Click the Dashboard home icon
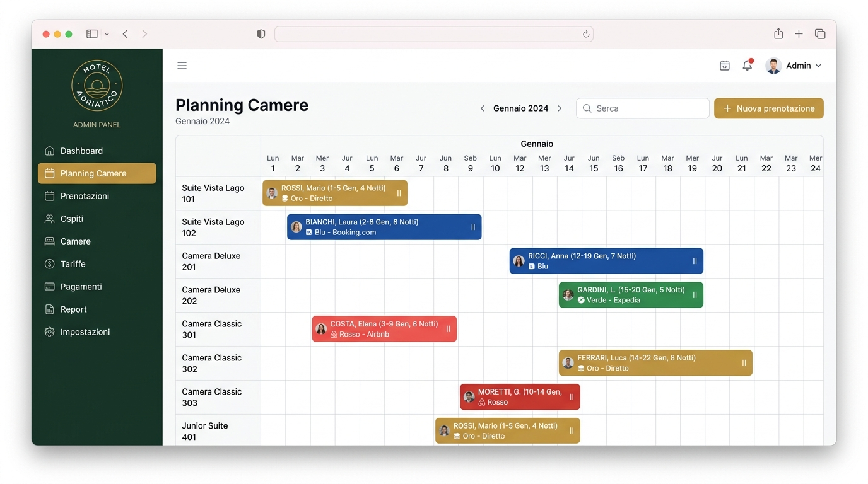The height and width of the screenshot is (484, 868). pyautogui.click(x=50, y=151)
